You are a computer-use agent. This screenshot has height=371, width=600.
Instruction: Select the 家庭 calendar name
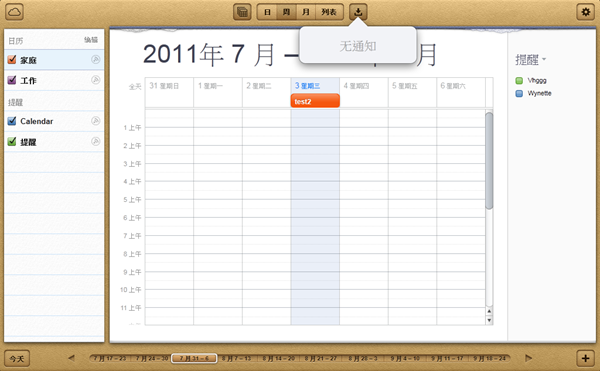click(28, 60)
